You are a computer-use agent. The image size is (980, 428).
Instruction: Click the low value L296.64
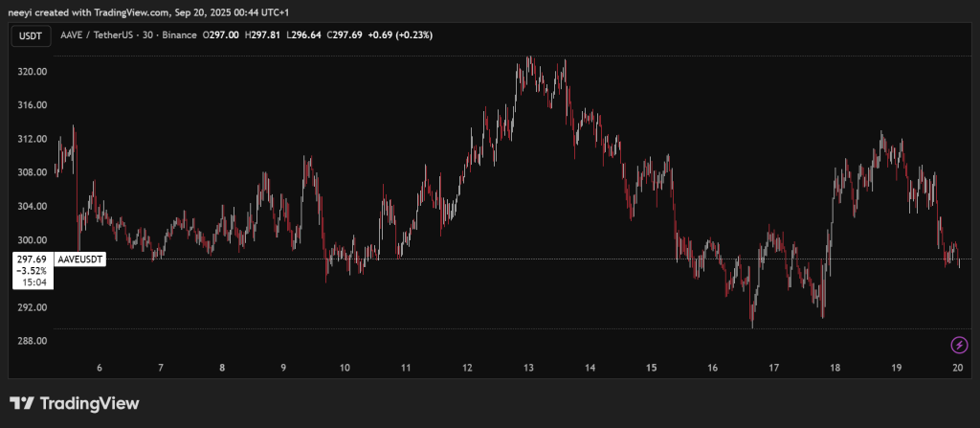pos(303,35)
